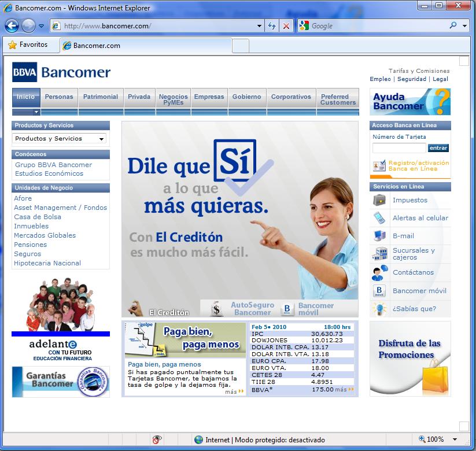The width and height of the screenshot is (476, 451).
Task: Click the Google search input box
Action: (378, 26)
